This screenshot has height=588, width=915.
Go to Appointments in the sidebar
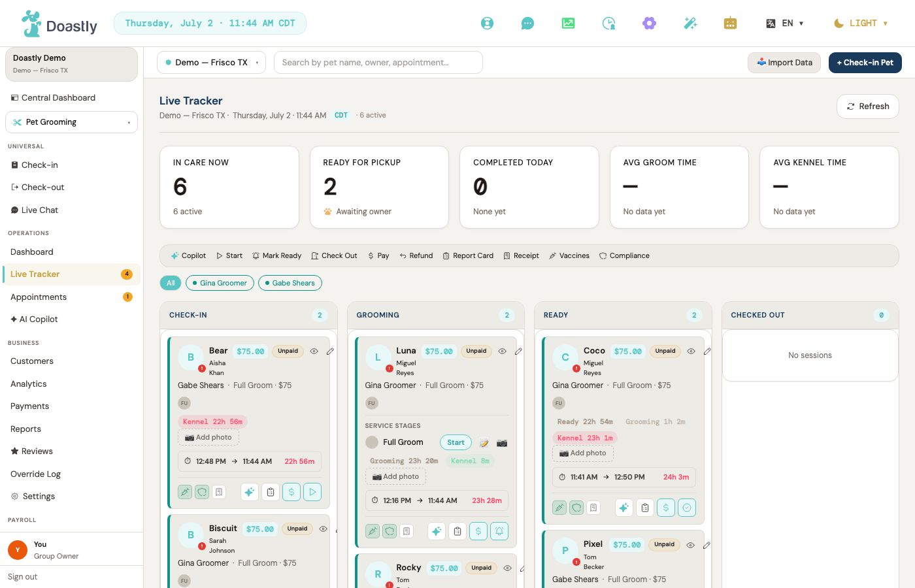(71, 297)
